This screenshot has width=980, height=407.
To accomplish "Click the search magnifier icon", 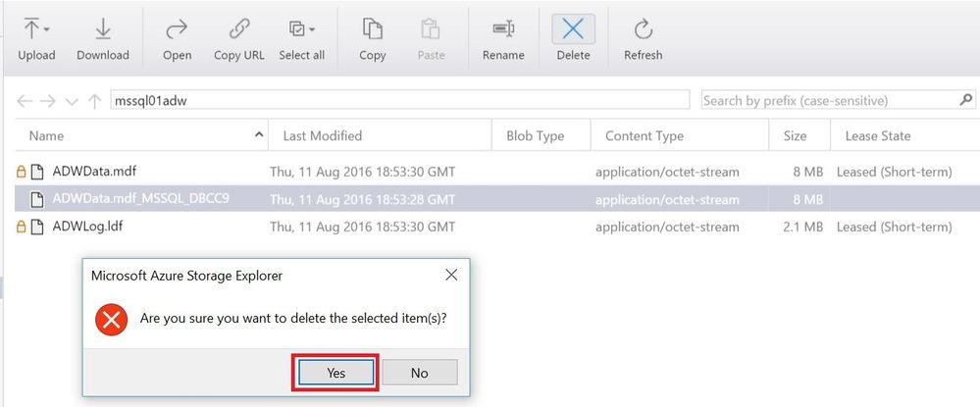I will (x=966, y=100).
